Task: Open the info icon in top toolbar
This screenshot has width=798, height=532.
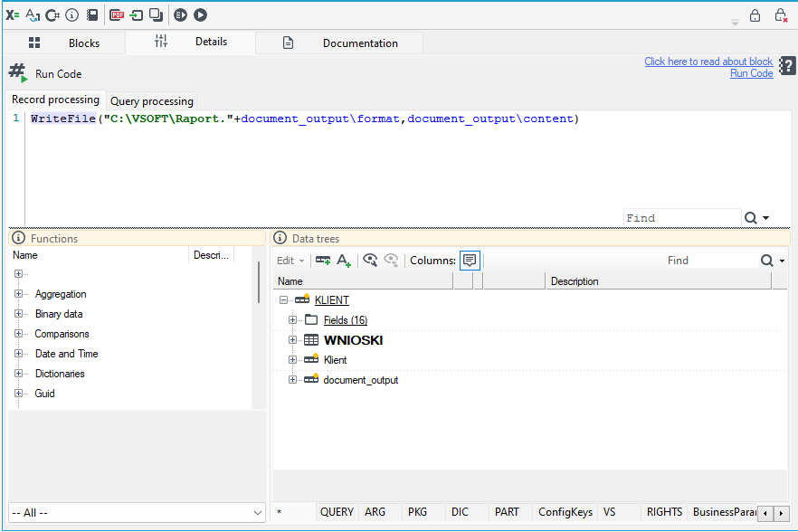Action: pyautogui.click(x=72, y=15)
